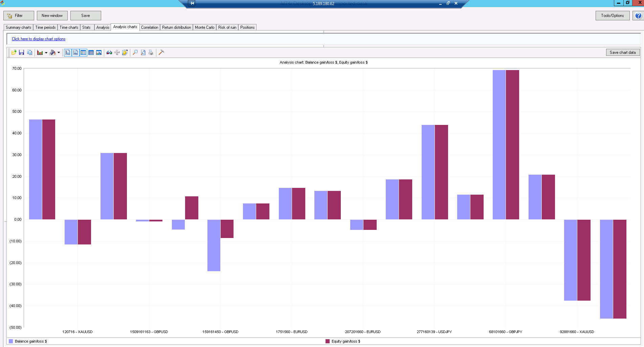644x347 pixels.
Task: Click the 159161450 - GBPUSD axis label
Action: pos(220,332)
